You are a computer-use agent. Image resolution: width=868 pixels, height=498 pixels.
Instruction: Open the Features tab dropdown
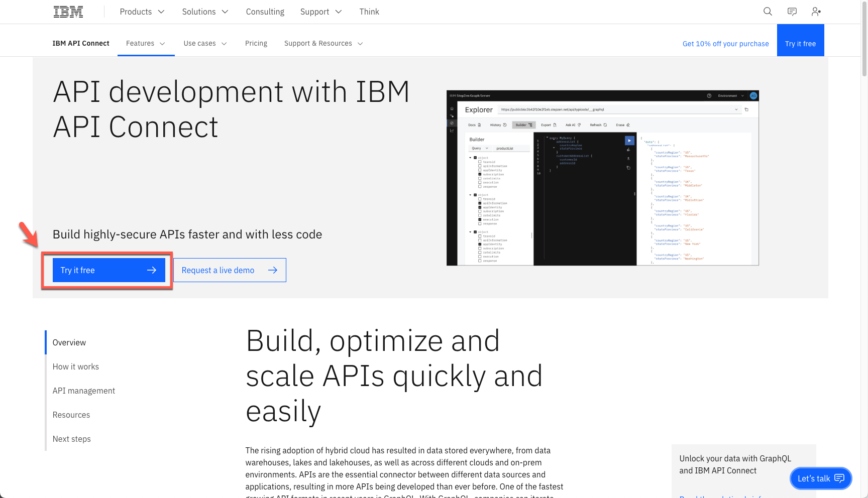[x=146, y=43]
